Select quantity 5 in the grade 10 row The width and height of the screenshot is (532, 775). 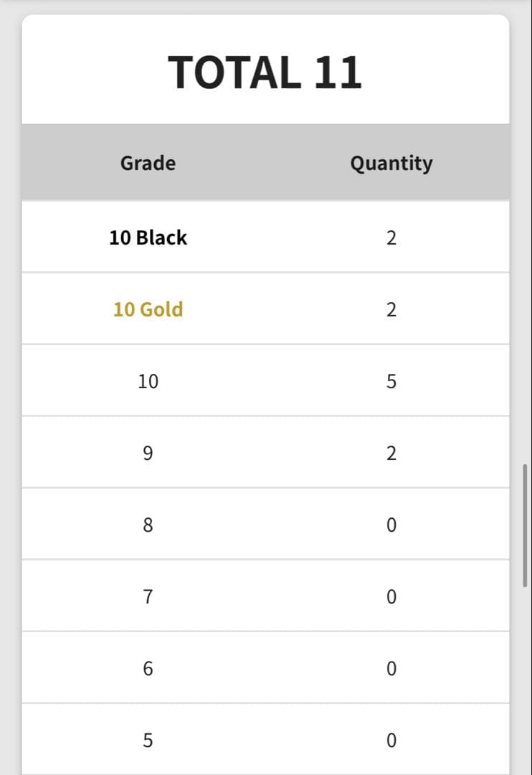click(x=391, y=381)
